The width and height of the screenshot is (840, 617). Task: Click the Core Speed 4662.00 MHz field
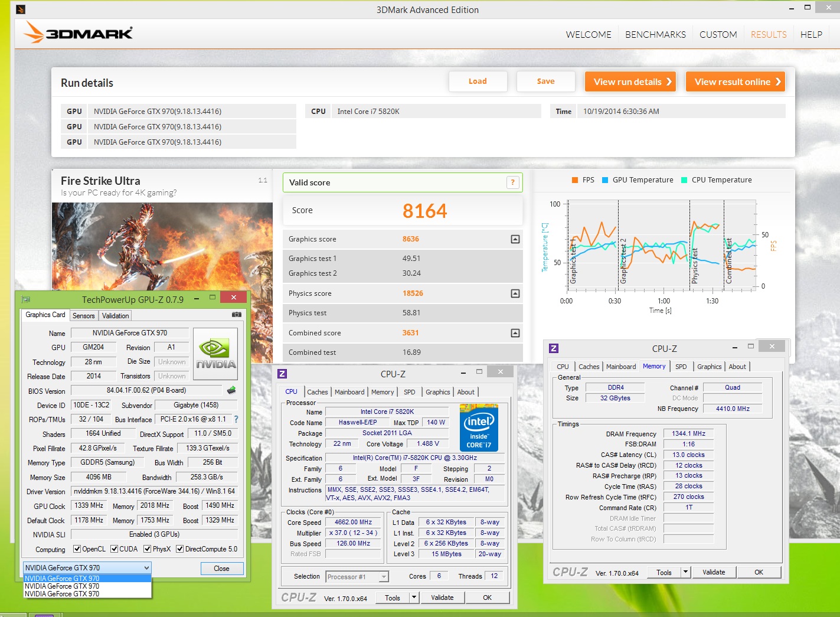(353, 523)
